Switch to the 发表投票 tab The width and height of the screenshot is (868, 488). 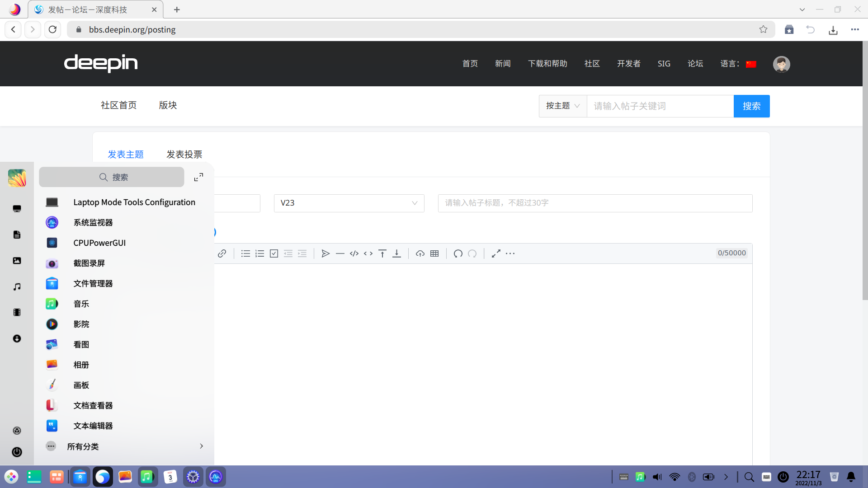184,155
